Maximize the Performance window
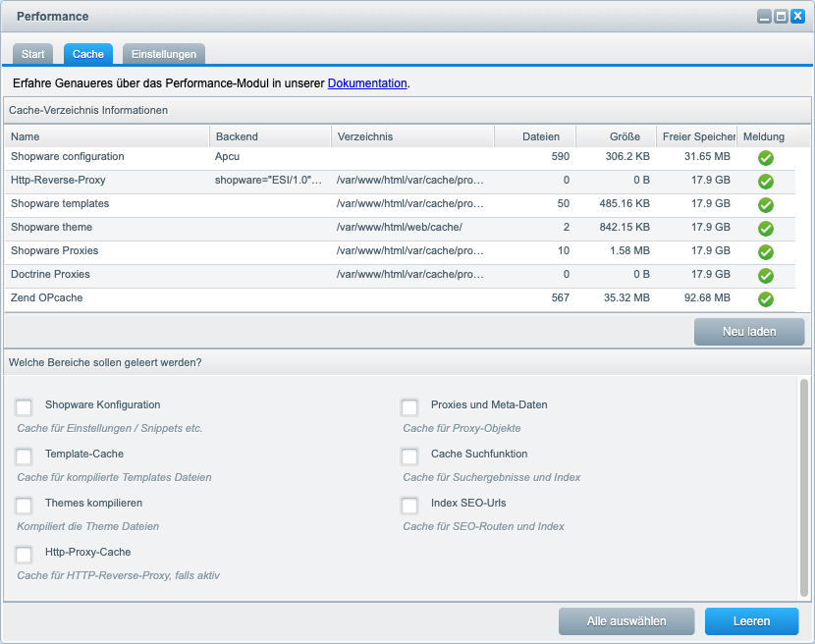 781,17
